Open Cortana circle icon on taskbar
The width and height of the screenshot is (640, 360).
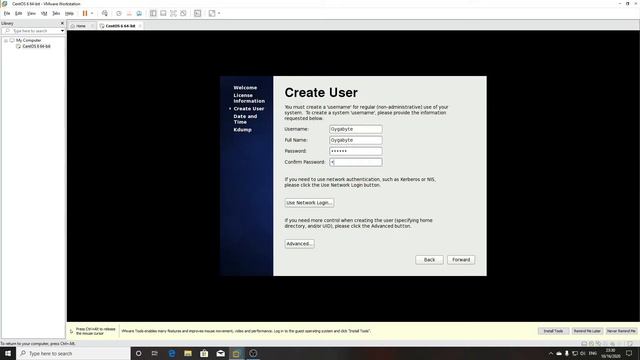pyautogui.click(x=138, y=353)
